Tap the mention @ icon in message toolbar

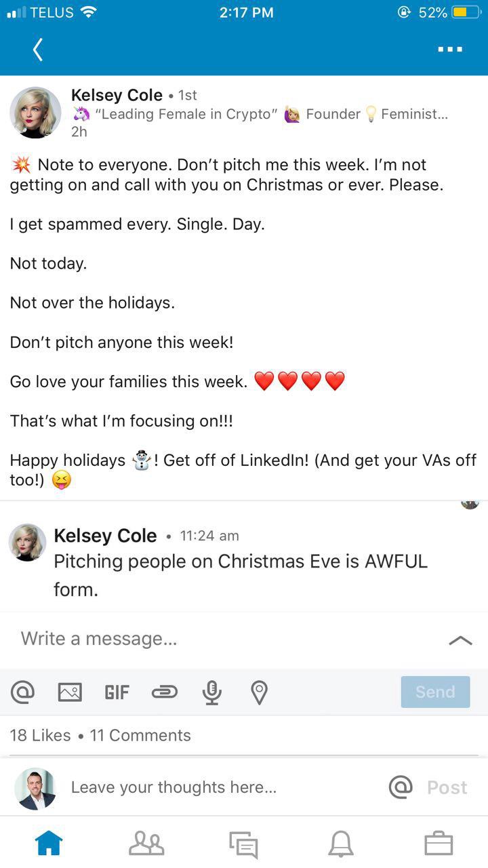click(22, 692)
